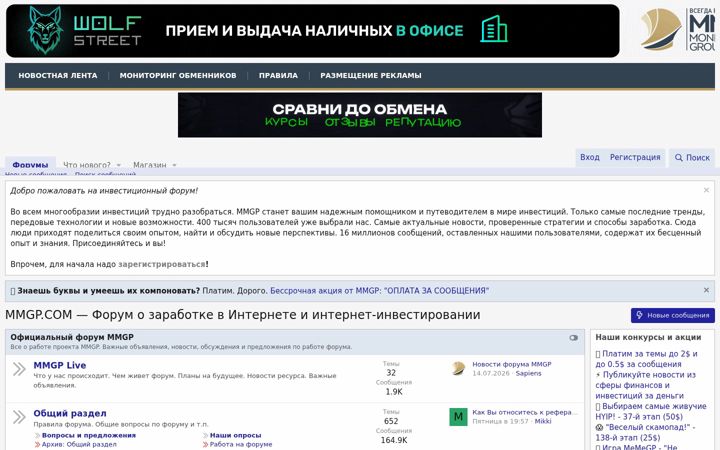
Task: Click the Новые сообщения button
Action: (673, 315)
